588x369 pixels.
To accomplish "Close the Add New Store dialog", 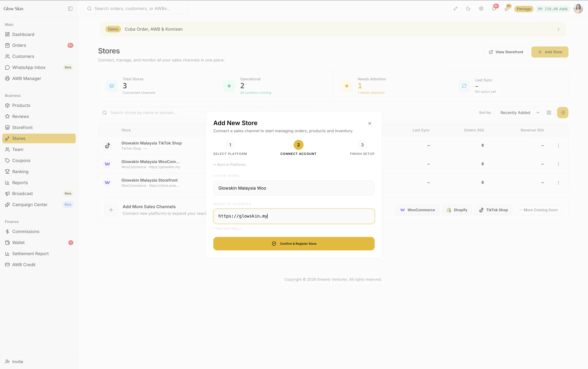I will [370, 124].
